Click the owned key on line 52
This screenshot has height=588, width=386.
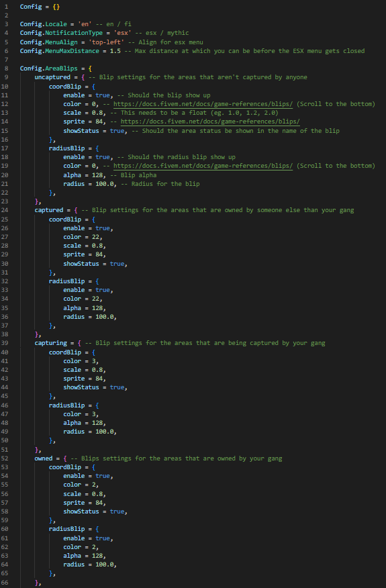pos(44,458)
